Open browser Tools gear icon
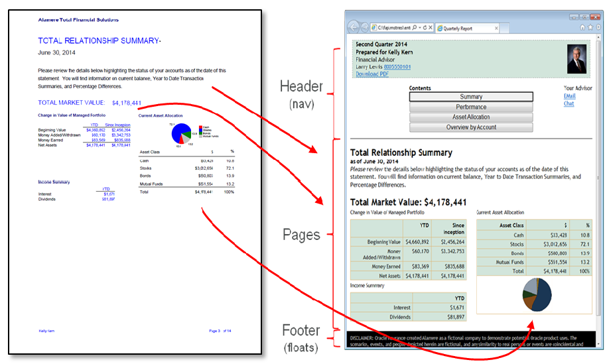 (598, 27)
